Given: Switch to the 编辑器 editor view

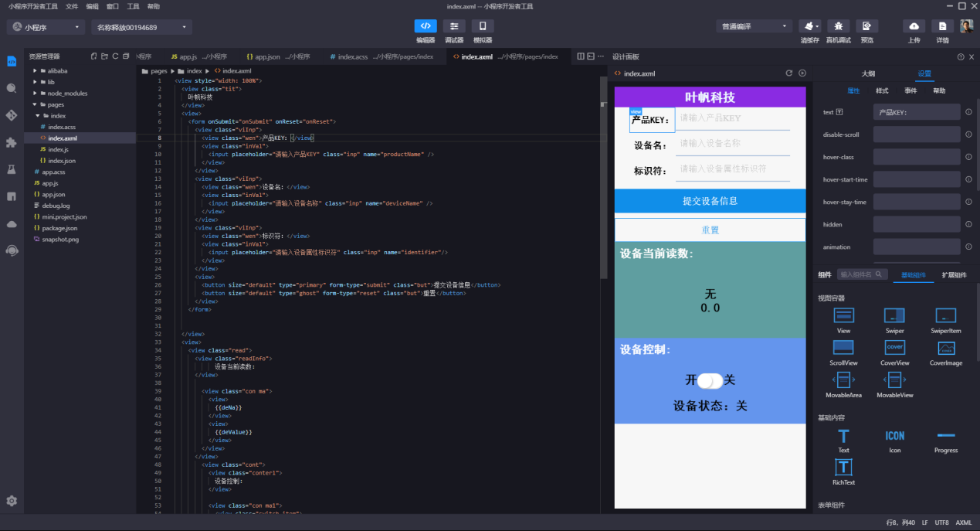Looking at the screenshot, I should click(x=426, y=26).
